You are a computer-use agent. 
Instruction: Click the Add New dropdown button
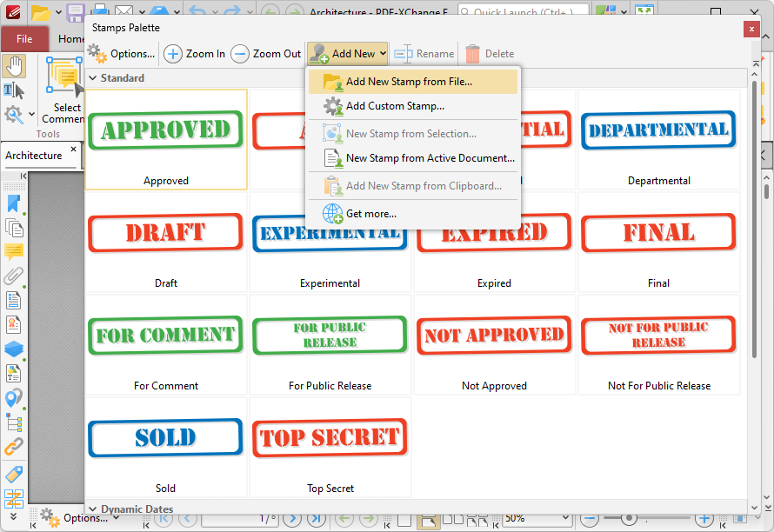pos(347,53)
